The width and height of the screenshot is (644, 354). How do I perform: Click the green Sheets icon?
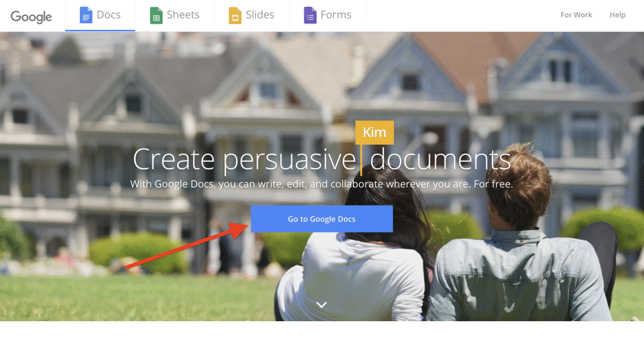(x=156, y=15)
